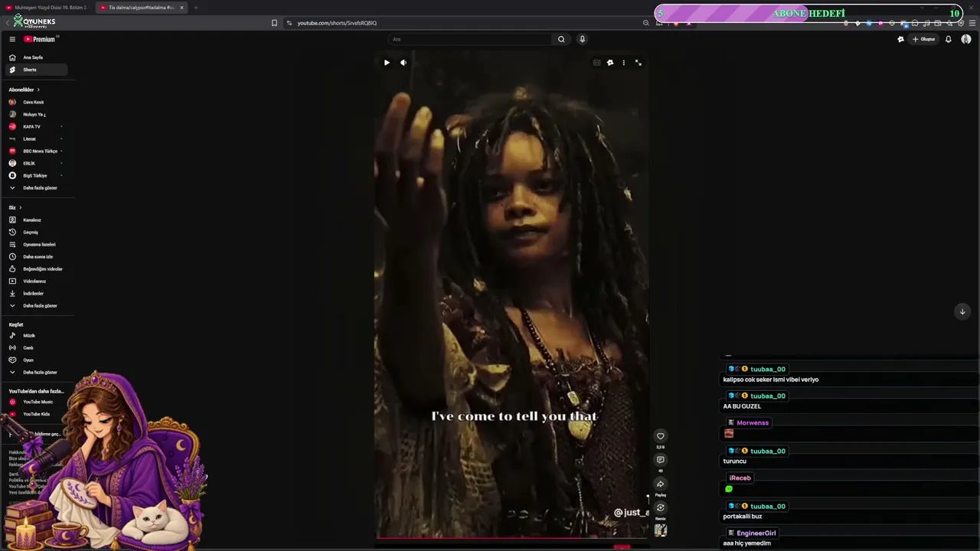Go to the next Short with the down arrow
Screen dimensions: 980x551
tap(962, 311)
